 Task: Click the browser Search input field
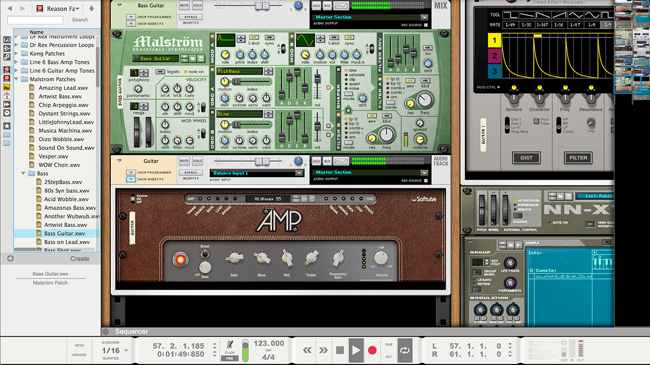(x=35, y=19)
